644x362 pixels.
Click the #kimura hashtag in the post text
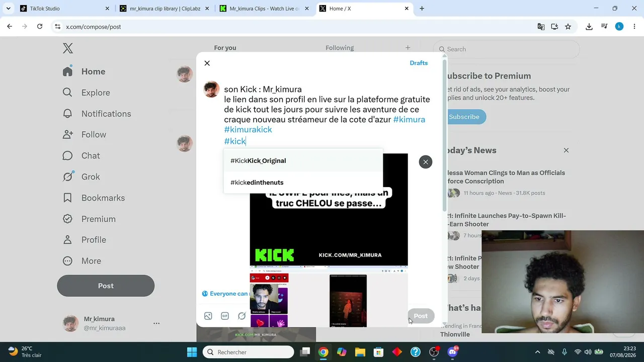(x=409, y=120)
